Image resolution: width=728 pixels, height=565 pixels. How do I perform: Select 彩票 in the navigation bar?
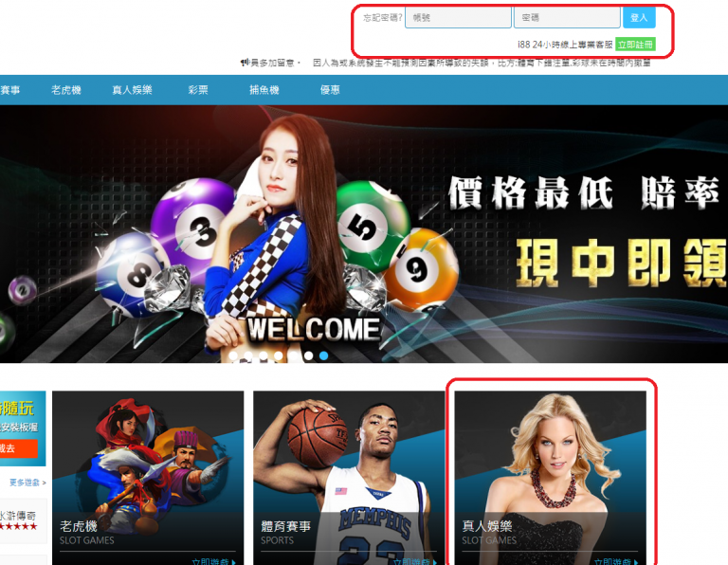198,90
